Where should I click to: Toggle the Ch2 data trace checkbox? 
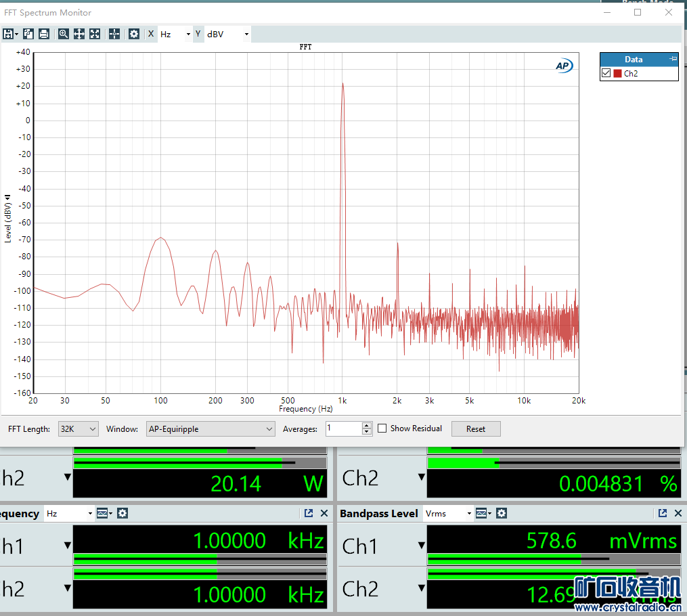(x=606, y=73)
